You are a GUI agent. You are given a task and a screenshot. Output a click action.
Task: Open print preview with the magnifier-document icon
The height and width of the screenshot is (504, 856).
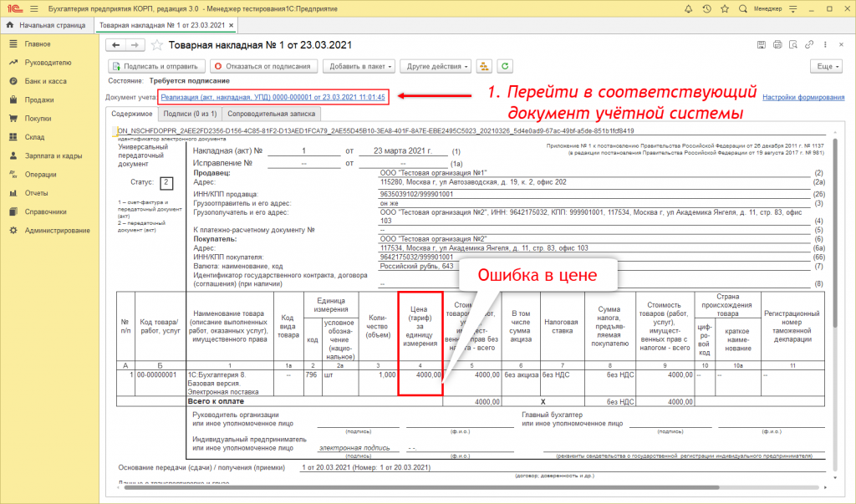[x=794, y=44]
